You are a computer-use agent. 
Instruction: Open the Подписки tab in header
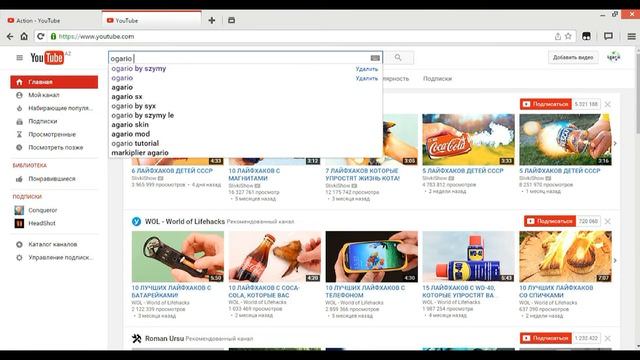[x=437, y=78]
